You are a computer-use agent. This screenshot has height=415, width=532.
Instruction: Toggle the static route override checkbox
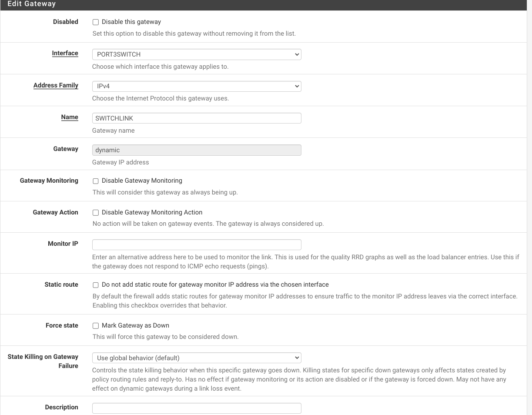(96, 285)
